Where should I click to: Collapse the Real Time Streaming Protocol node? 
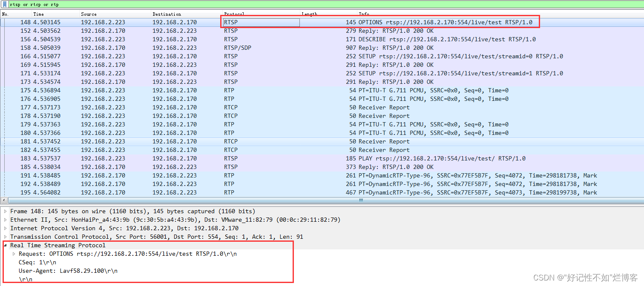coord(6,246)
